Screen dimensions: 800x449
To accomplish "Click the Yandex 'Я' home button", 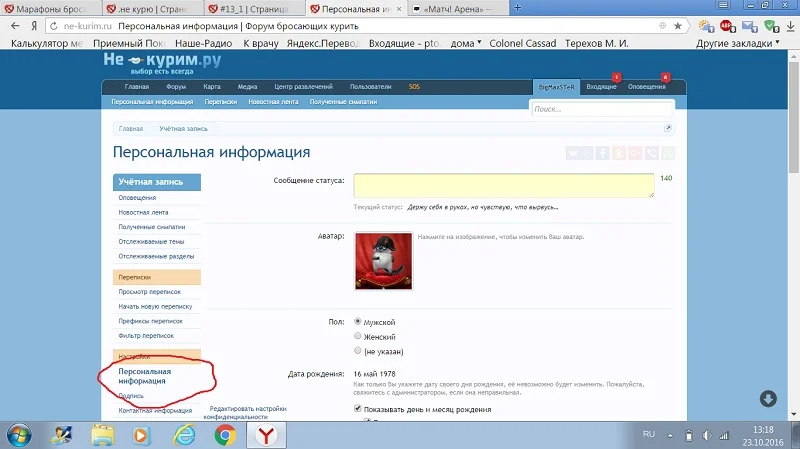I will pos(34,26).
